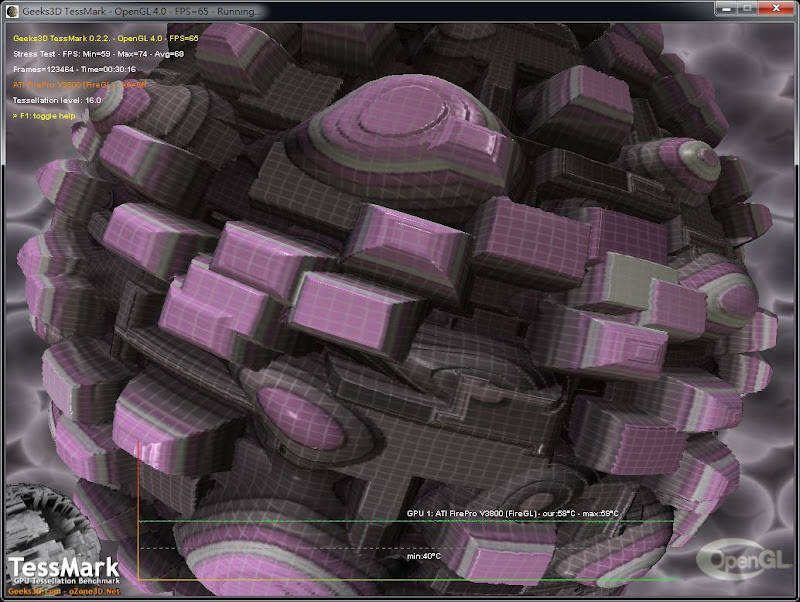The height and width of the screenshot is (602, 800).
Task: Click the "Geeks3D.com - oZone3D.Net" text
Action: [x=64, y=591]
